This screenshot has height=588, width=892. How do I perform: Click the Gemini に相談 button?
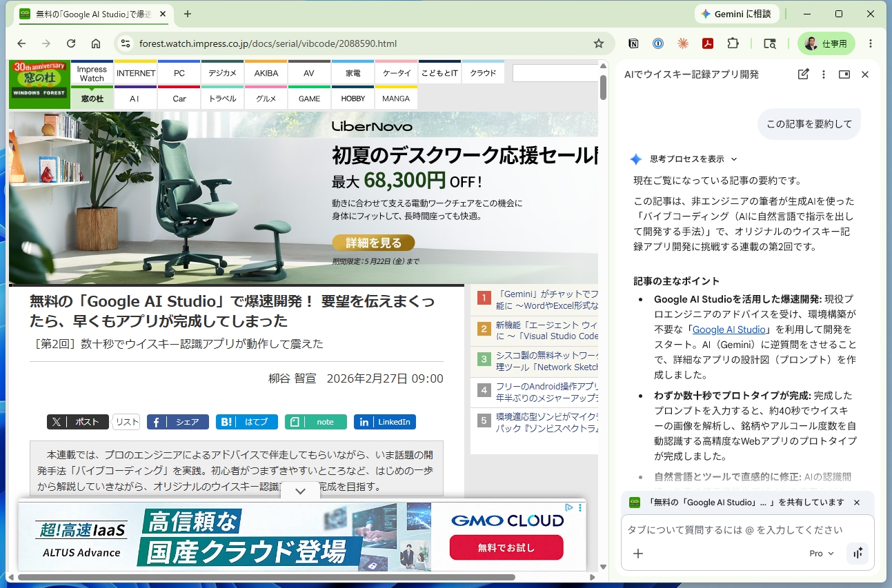(x=736, y=14)
